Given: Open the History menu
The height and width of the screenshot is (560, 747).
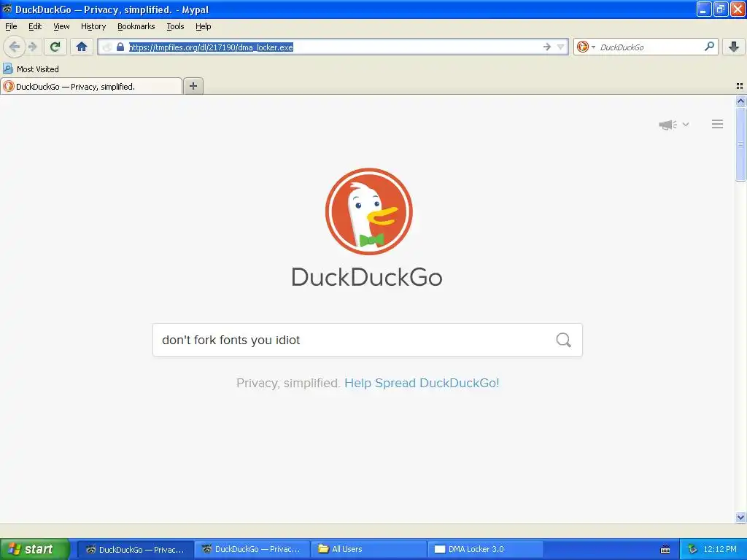Looking at the screenshot, I should 93,27.
